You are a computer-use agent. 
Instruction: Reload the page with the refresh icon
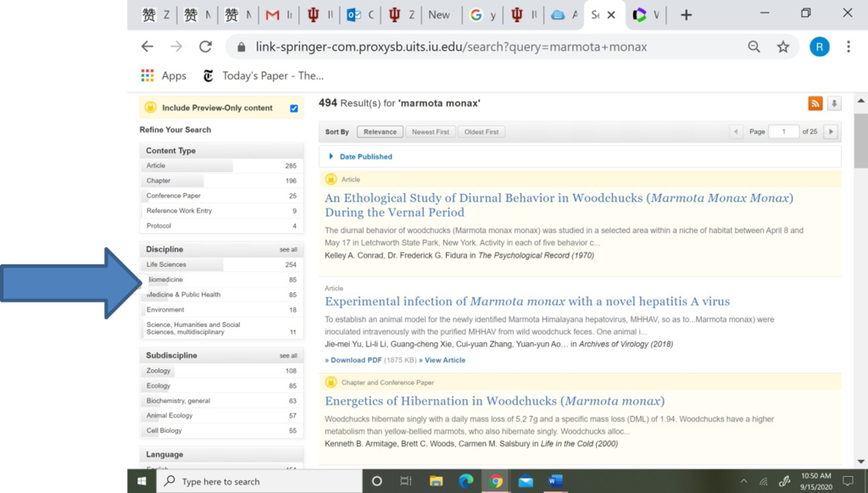[205, 47]
